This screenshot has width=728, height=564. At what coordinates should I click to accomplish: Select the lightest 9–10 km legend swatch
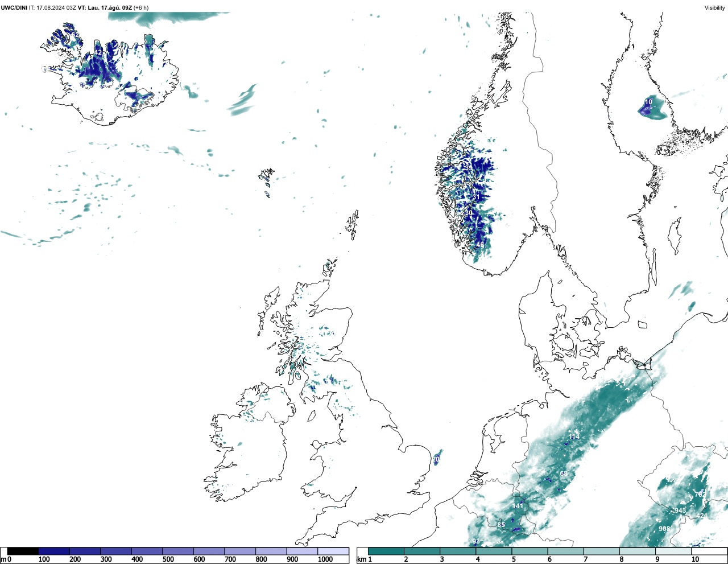click(673, 551)
